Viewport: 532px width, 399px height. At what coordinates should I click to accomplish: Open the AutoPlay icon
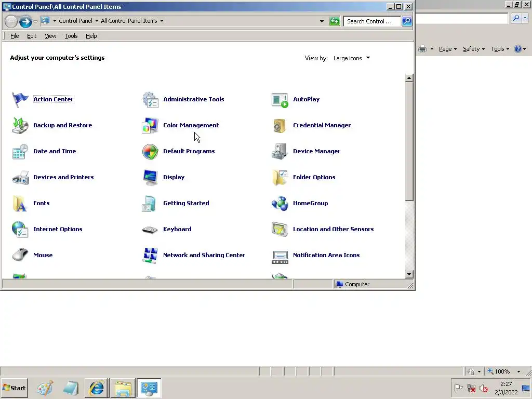(x=280, y=99)
